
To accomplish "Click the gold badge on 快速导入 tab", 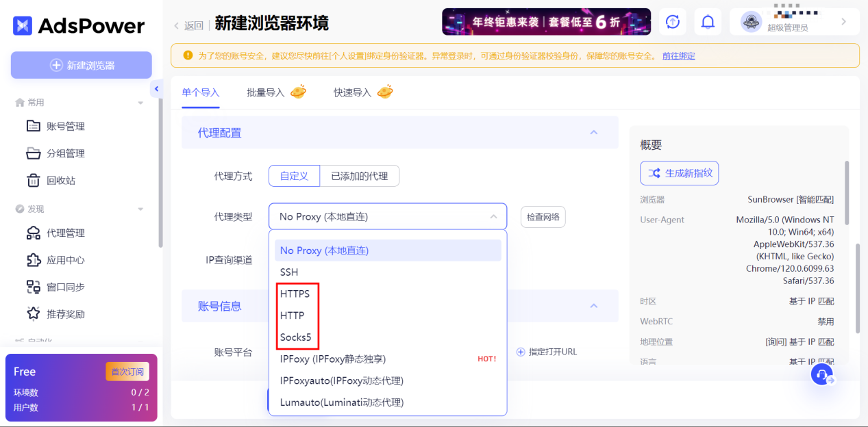I will [x=385, y=92].
